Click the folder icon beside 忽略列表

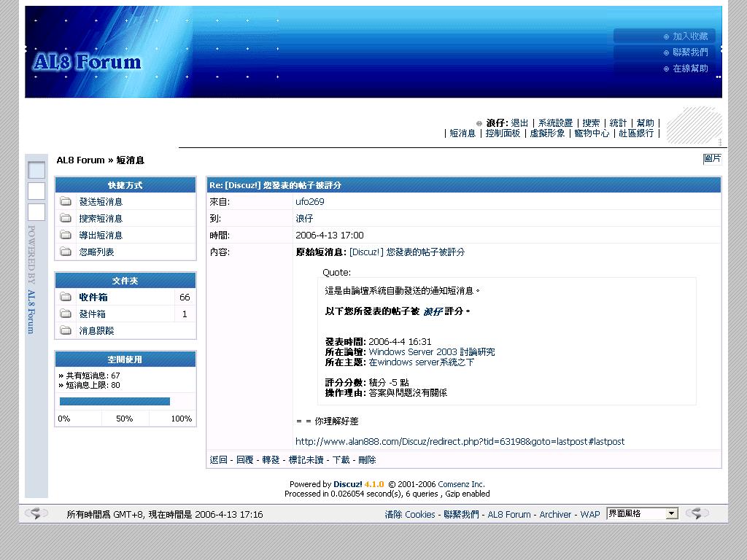tap(66, 252)
